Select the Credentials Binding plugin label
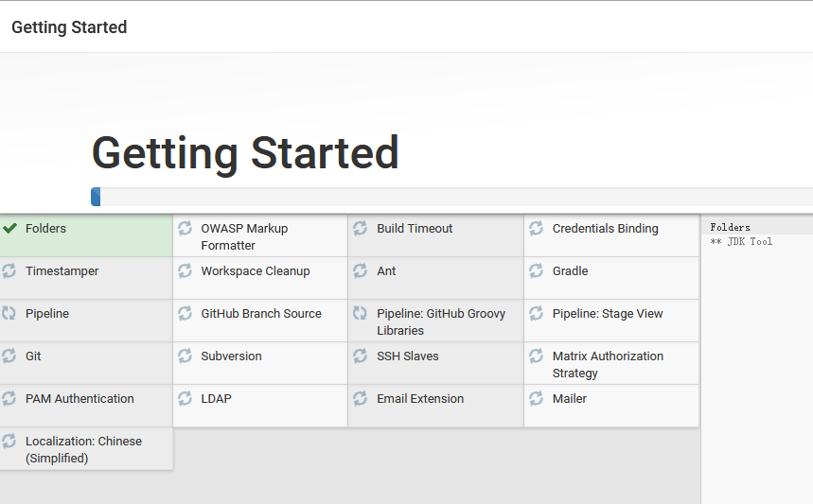The image size is (813, 504). click(605, 229)
